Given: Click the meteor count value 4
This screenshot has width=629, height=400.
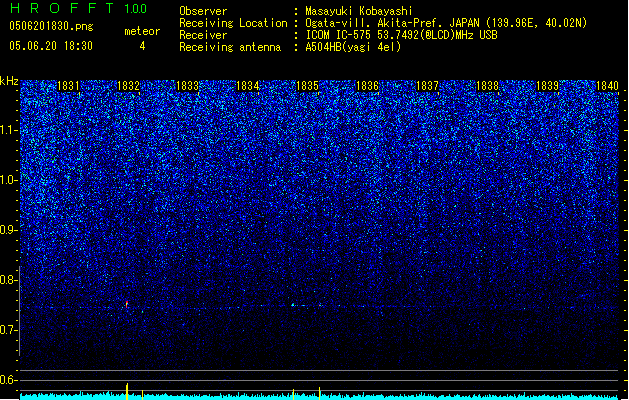Looking at the screenshot, I should (x=142, y=46).
